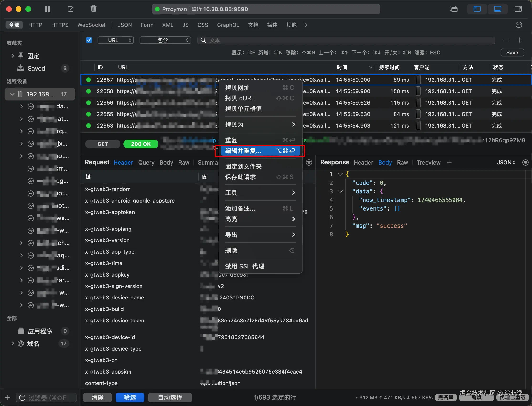This screenshot has height=406, width=532.
Task: Click the plus icon to add filter
Action: point(520,40)
